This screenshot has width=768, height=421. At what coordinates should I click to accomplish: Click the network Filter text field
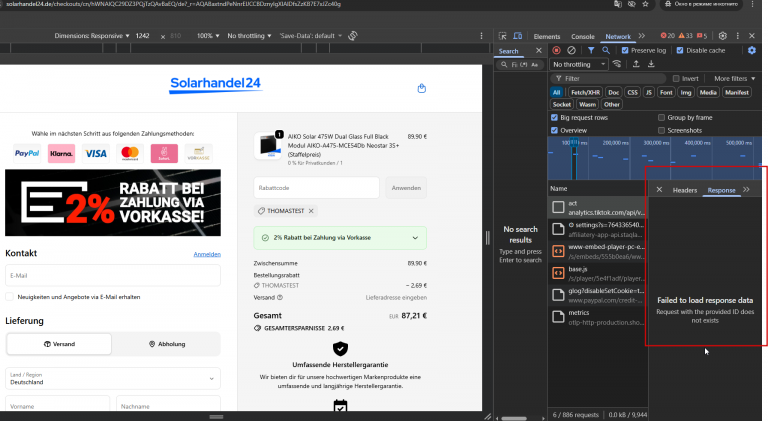pyautogui.click(x=608, y=78)
